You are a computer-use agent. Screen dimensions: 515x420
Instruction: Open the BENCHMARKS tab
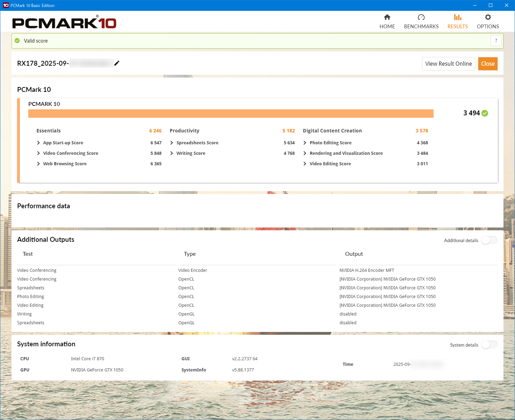(421, 22)
